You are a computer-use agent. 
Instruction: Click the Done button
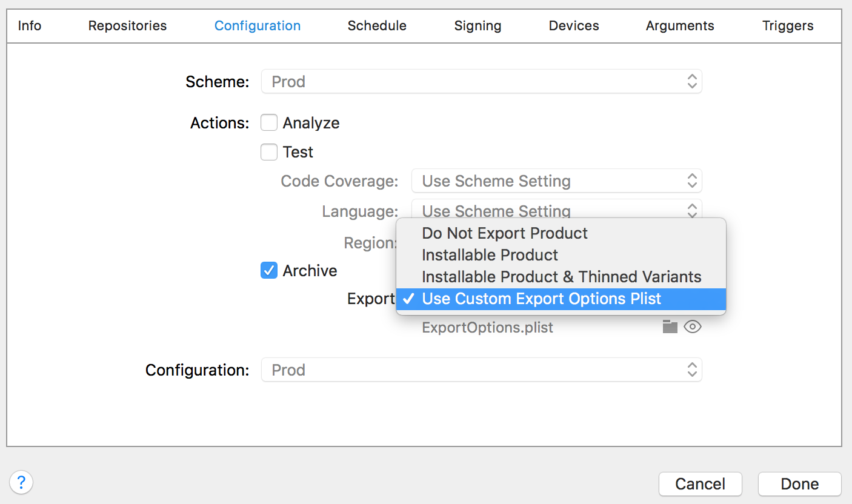(x=799, y=484)
